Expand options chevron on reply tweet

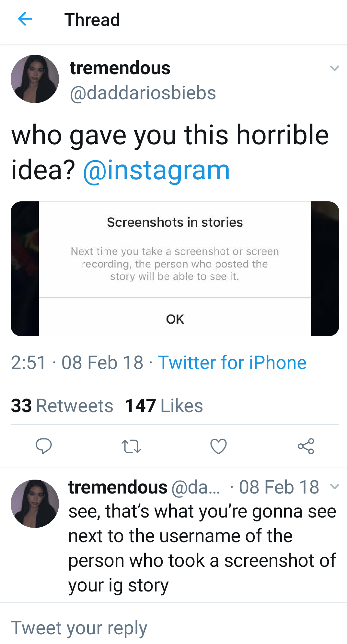334,486
